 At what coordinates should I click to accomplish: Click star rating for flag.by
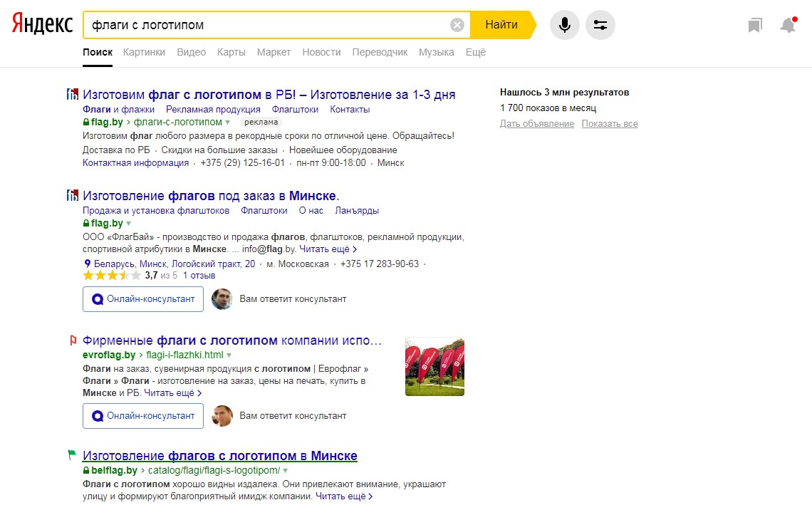[112, 276]
